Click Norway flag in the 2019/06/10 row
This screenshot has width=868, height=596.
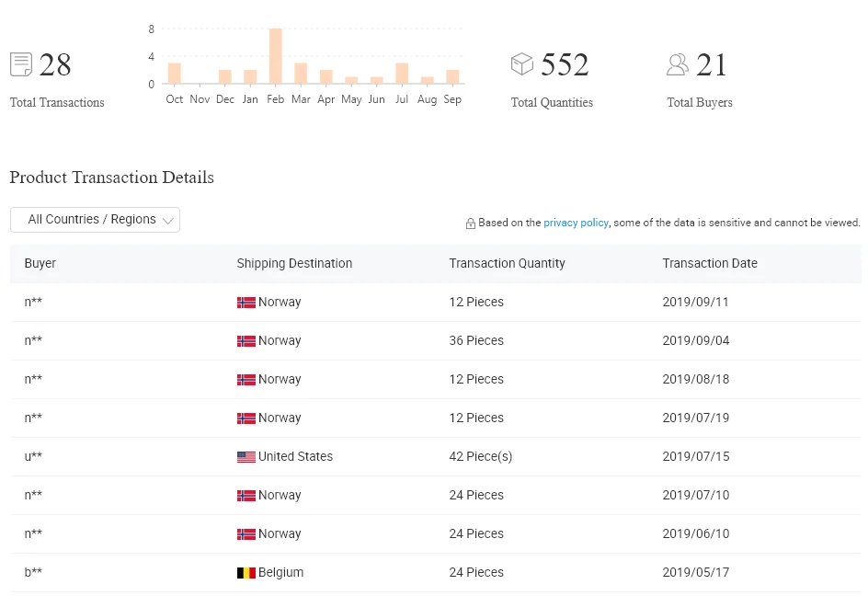click(x=246, y=534)
